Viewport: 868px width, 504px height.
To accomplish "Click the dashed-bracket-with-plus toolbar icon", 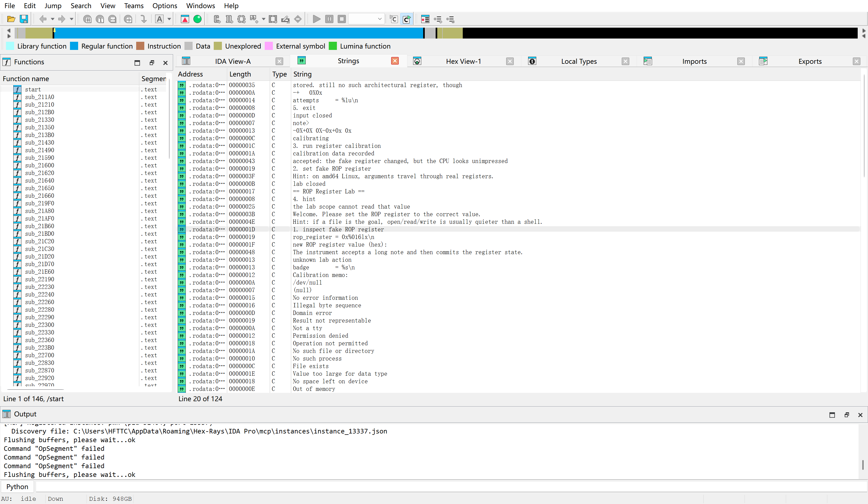I will (241, 19).
